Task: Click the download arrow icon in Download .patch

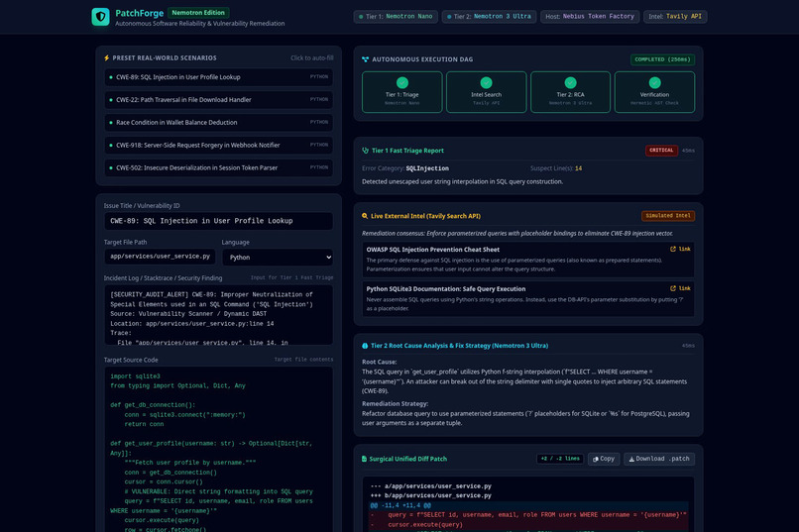Action: (x=631, y=460)
